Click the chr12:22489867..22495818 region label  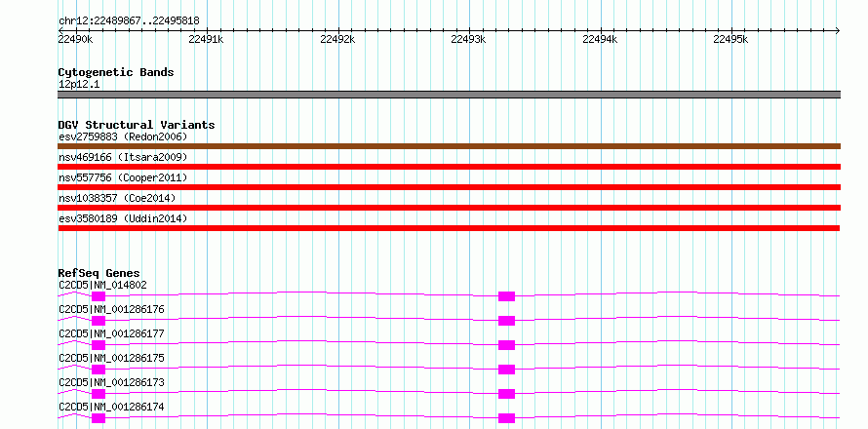(129, 21)
